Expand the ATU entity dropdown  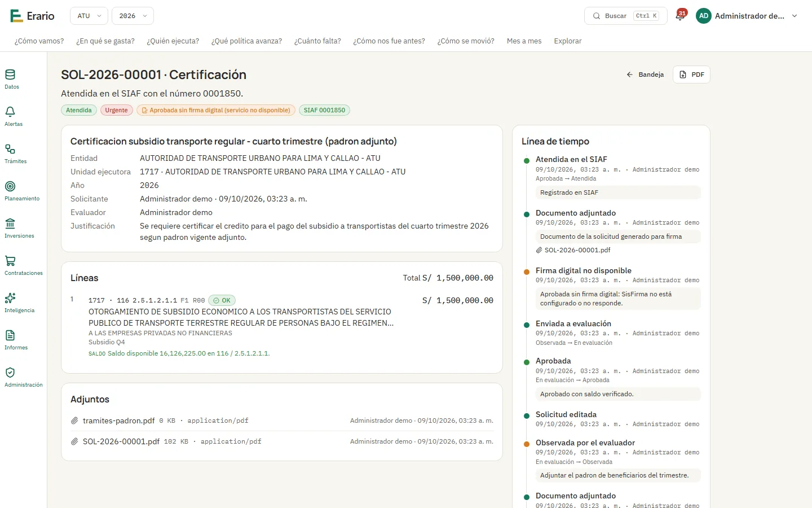click(x=89, y=16)
